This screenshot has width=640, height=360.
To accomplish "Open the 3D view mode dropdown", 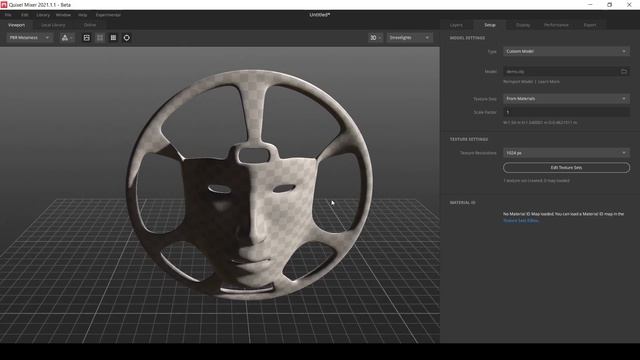I will 375,38.
